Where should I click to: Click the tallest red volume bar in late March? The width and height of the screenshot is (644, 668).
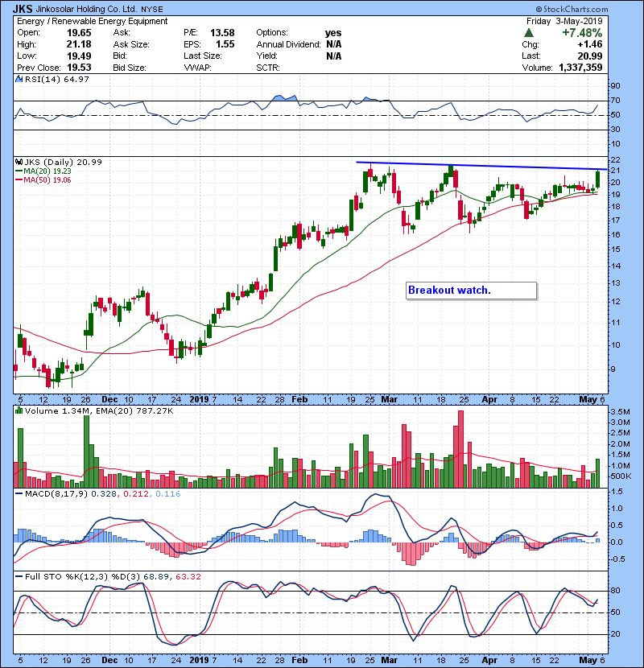pyautogui.click(x=460, y=449)
